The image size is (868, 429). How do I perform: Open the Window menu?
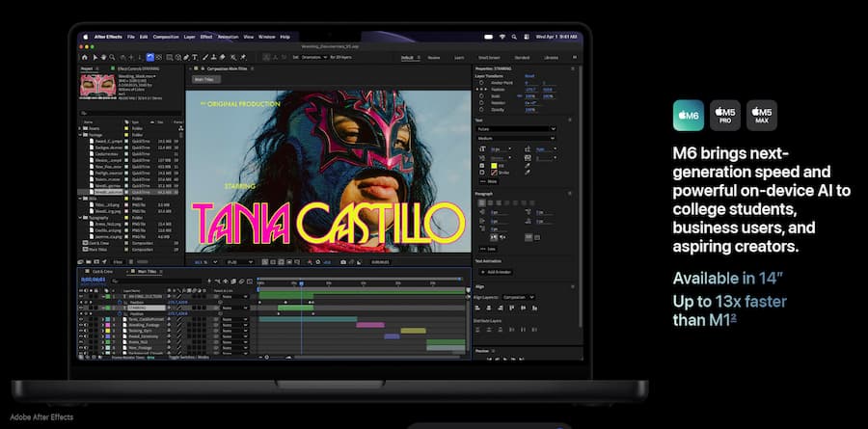267,37
